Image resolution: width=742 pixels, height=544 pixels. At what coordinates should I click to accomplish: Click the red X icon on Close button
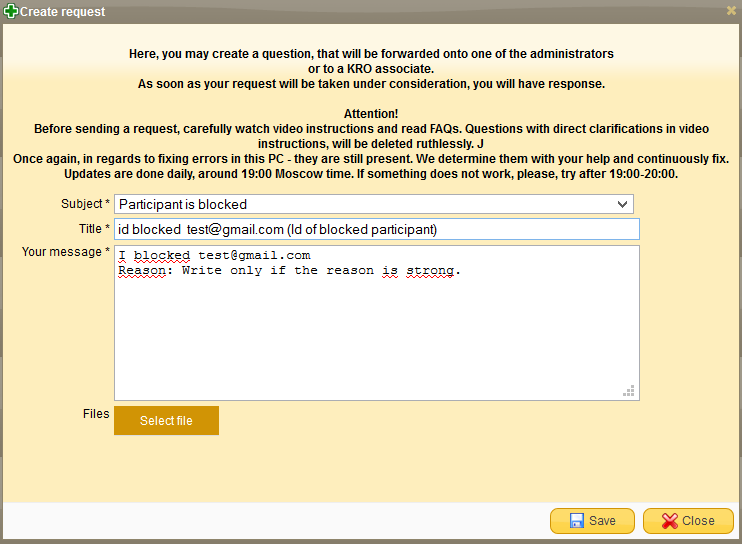[x=669, y=521]
